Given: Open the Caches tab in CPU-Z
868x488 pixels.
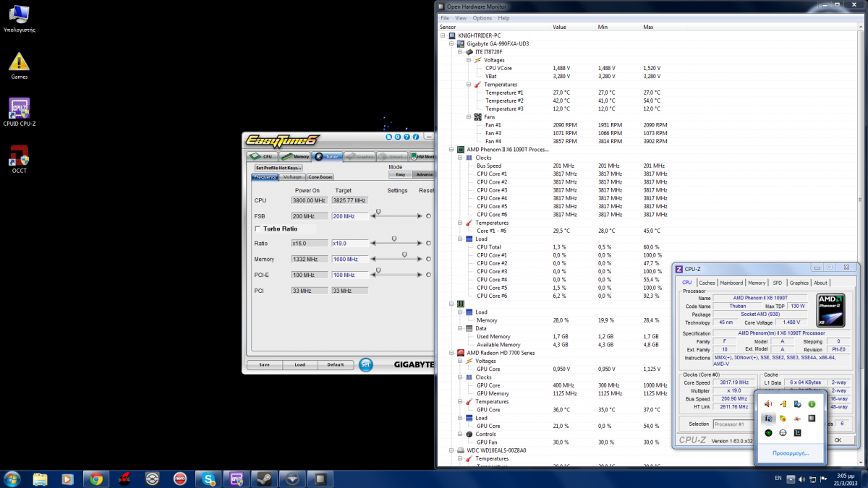Looking at the screenshot, I should [x=707, y=283].
